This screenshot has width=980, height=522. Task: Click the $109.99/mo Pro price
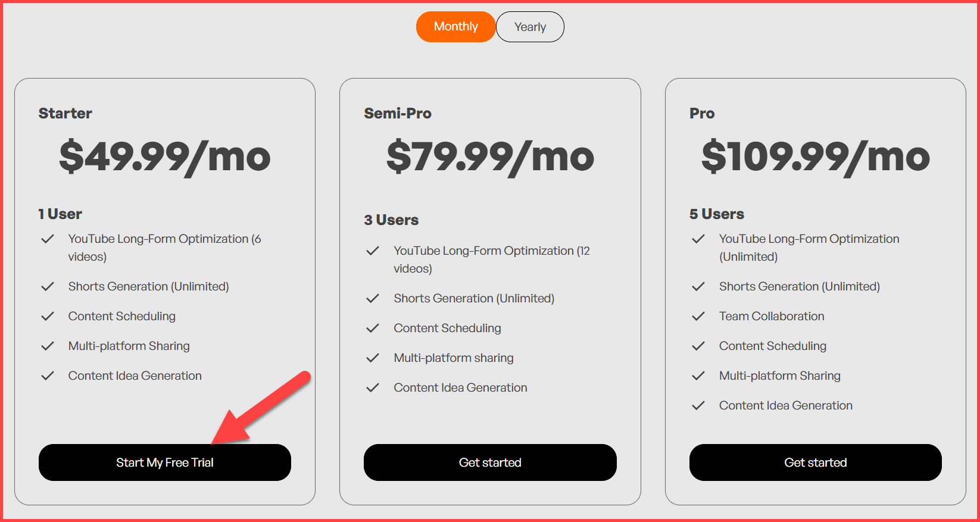click(815, 157)
